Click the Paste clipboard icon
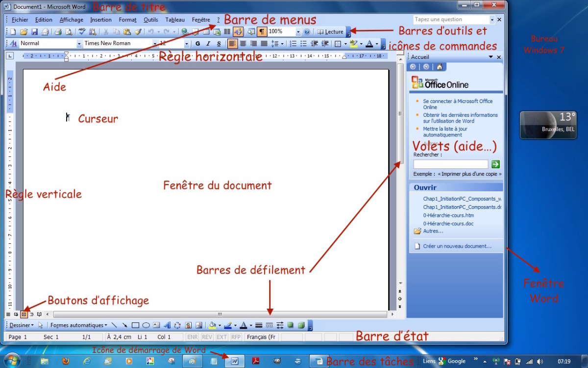The width and height of the screenshot is (588, 368). pyautogui.click(x=127, y=32)
